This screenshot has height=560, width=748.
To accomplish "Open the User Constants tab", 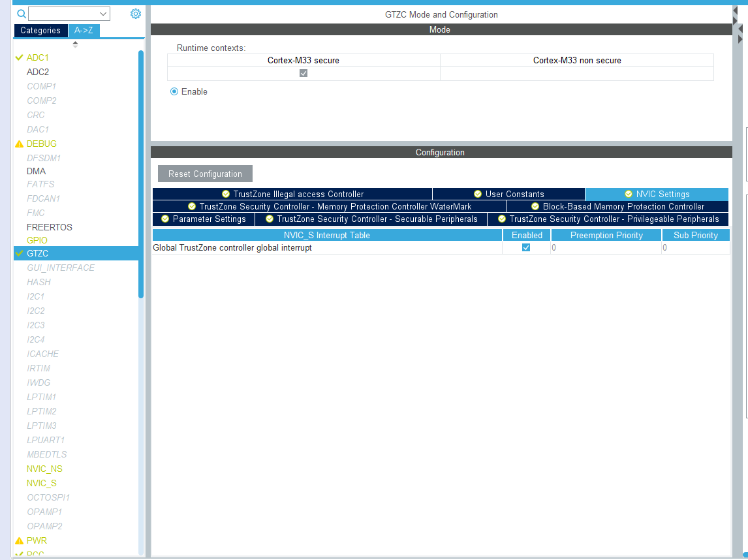I will click(x=508, y=194).
